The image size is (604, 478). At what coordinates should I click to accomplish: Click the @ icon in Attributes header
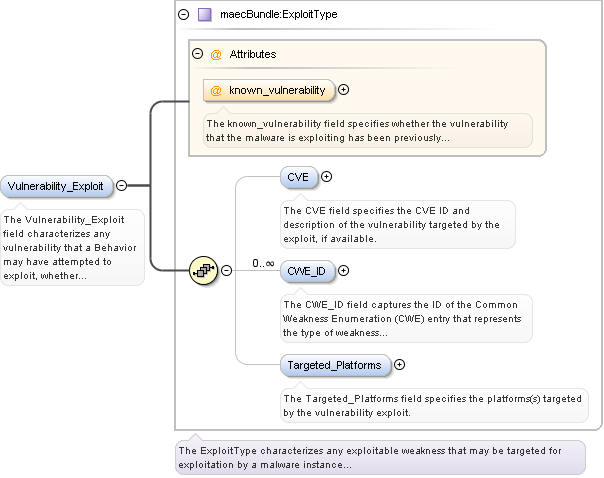click(216, 54)
